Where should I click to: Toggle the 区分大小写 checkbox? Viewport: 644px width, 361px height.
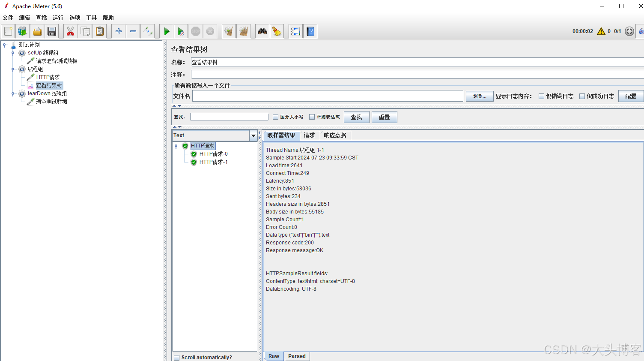[276, 117]
